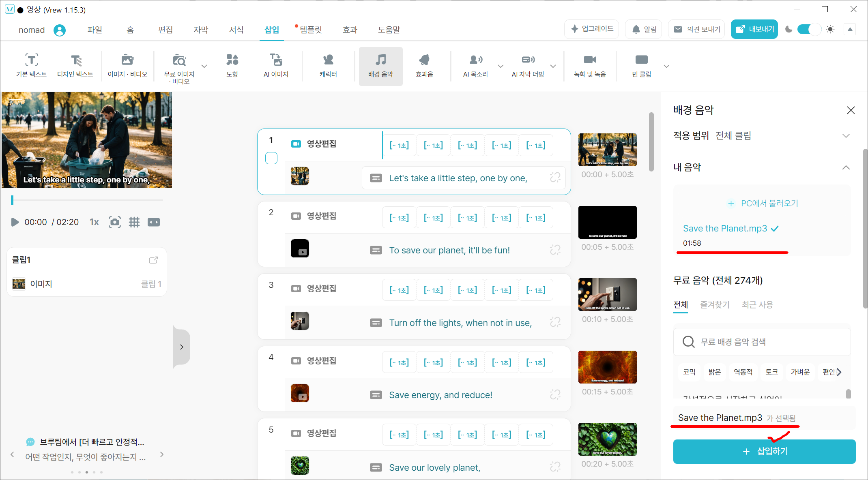The height and width of the screenshot is (480, 868).
Task: Click the preview playback progress slider
Action: pyautogui.click(x=87, y=200)
